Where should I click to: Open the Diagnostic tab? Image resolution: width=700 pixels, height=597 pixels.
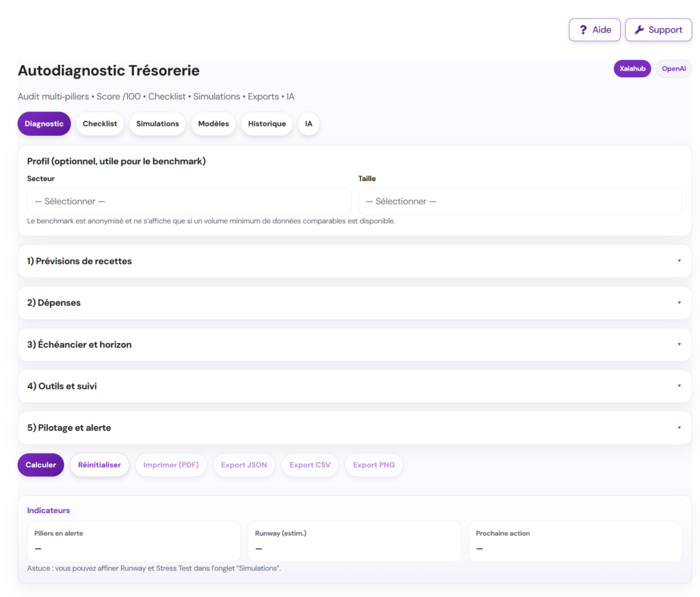point(44,124)
